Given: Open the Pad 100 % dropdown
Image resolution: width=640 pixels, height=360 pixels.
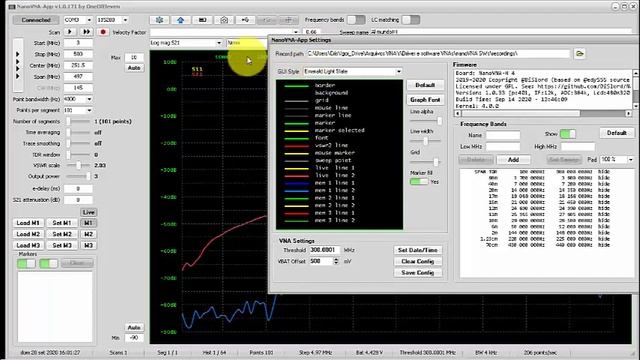Looking at the screenshot, I should click(617, 160).
